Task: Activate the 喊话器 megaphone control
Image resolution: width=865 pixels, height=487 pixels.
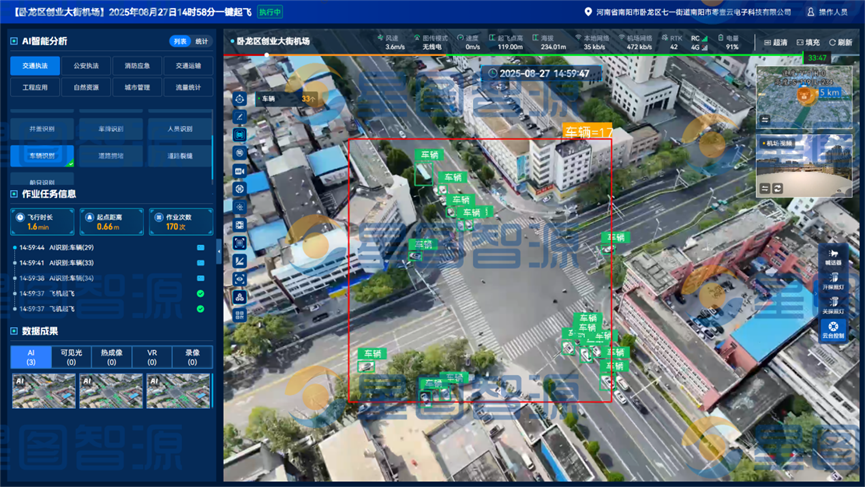Action: pyautogui.click(x=833, y=256)
